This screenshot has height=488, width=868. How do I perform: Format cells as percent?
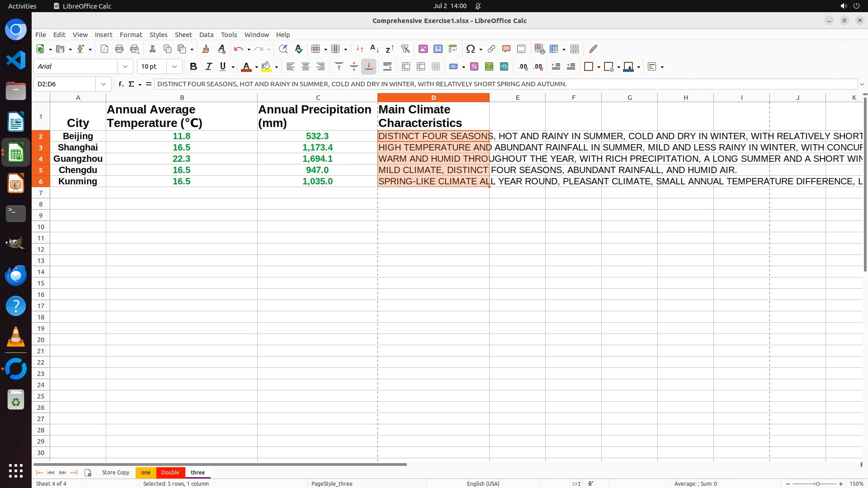click(474, 66)
